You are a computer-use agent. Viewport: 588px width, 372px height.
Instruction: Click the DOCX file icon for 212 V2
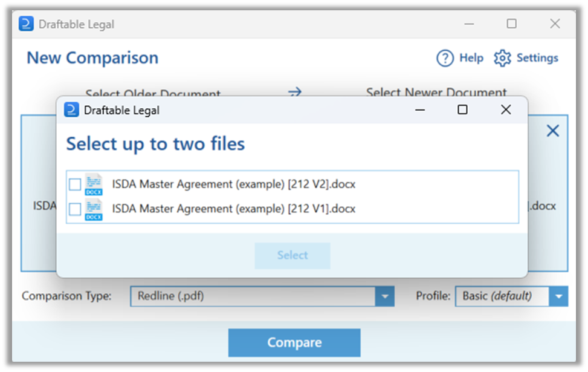click(94, 184)
